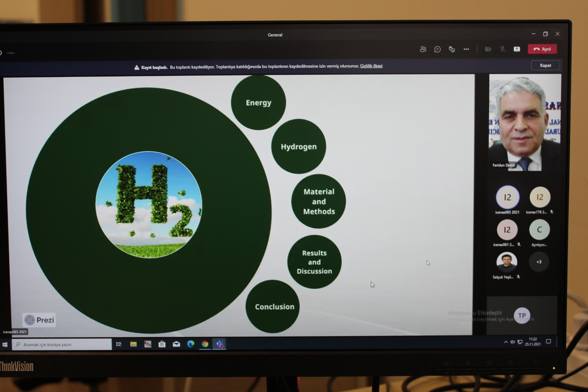Viewport: 588px width, 392px height.
Task: Click the Windows Start button
Action: click(5, 345)
